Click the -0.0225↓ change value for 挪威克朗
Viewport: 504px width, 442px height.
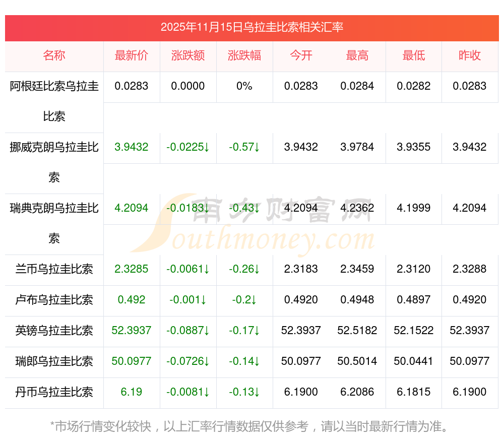(x=188, y=147)
